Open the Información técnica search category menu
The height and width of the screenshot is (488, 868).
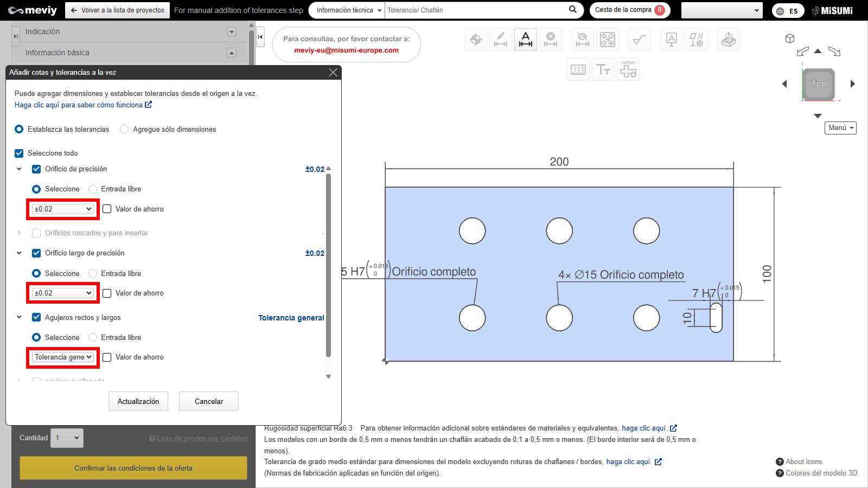coord(348,10)
